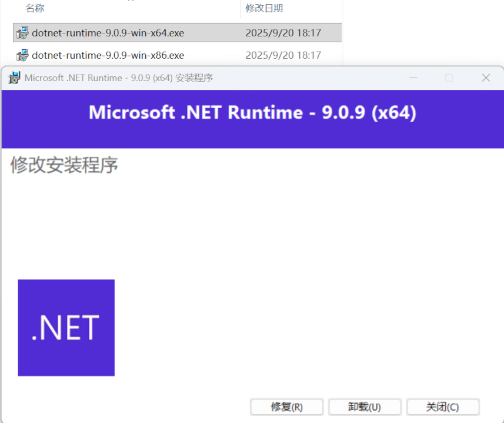Sort files by the 修改日期 column header
504x423 pixels.
(264, 8)
